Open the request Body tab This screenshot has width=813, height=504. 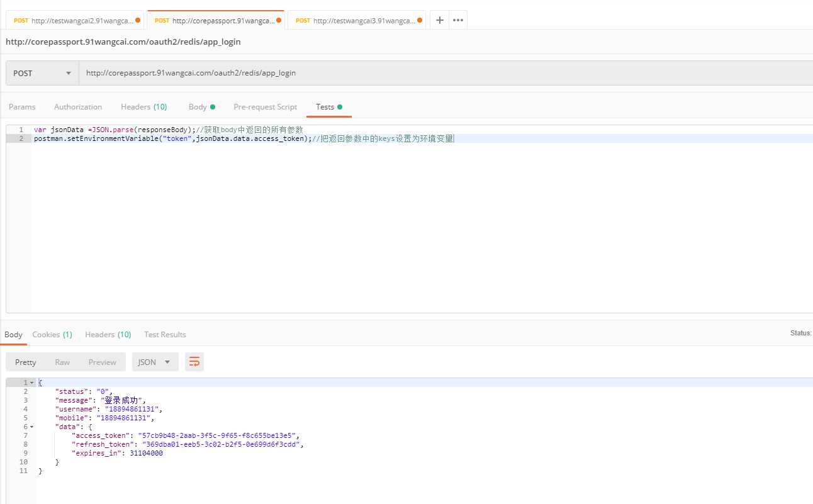201,107
